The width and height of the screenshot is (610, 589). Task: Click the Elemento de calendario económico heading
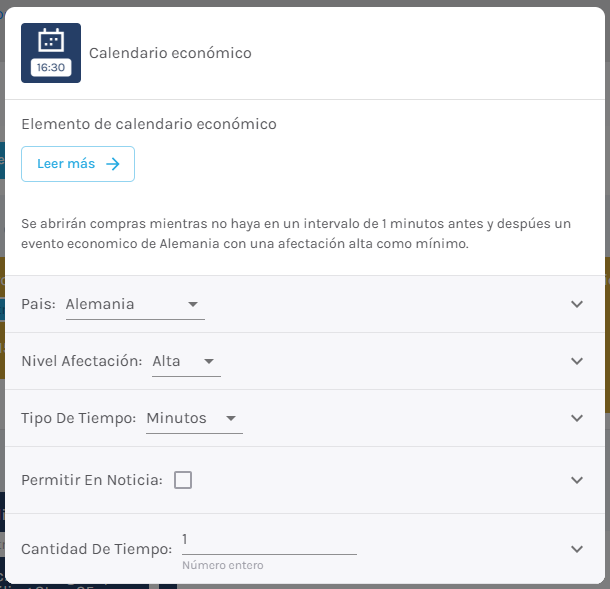pyautogui.click(x=149, y=124)
